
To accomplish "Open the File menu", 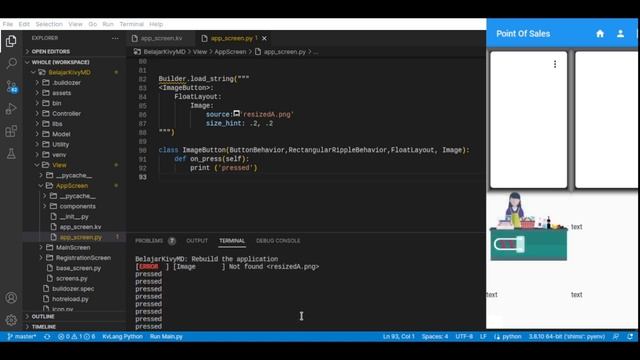I will click(x=8, y=24).
